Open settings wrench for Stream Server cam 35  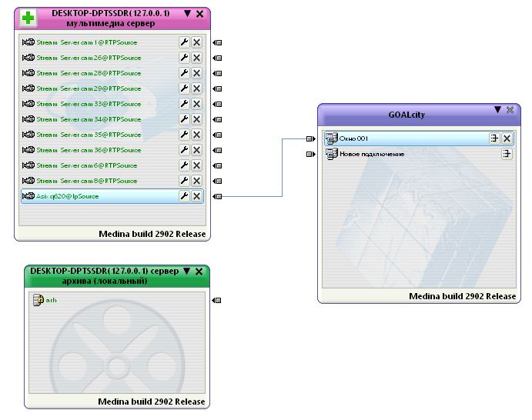pos(184,135)
